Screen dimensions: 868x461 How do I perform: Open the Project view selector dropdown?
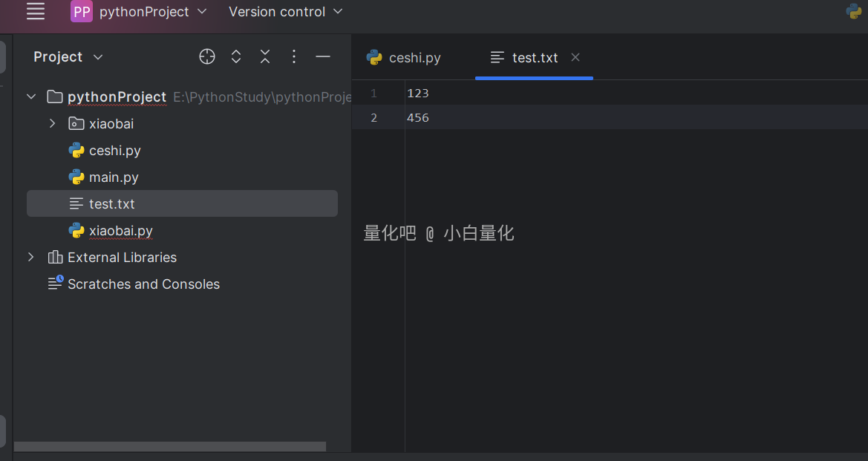pos(68,57)
